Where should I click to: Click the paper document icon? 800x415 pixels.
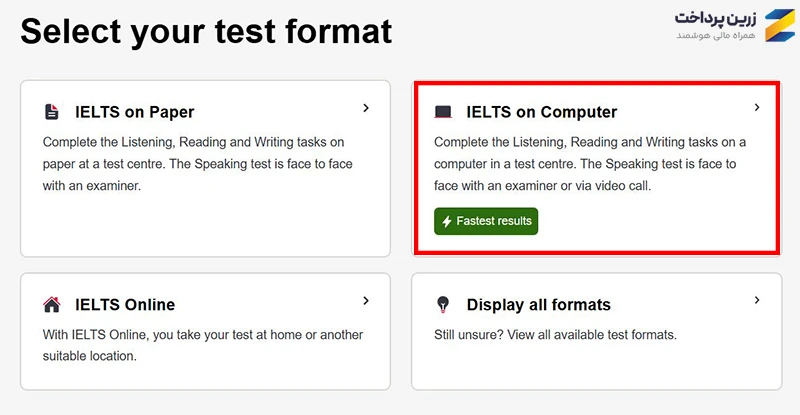[52, 111]
